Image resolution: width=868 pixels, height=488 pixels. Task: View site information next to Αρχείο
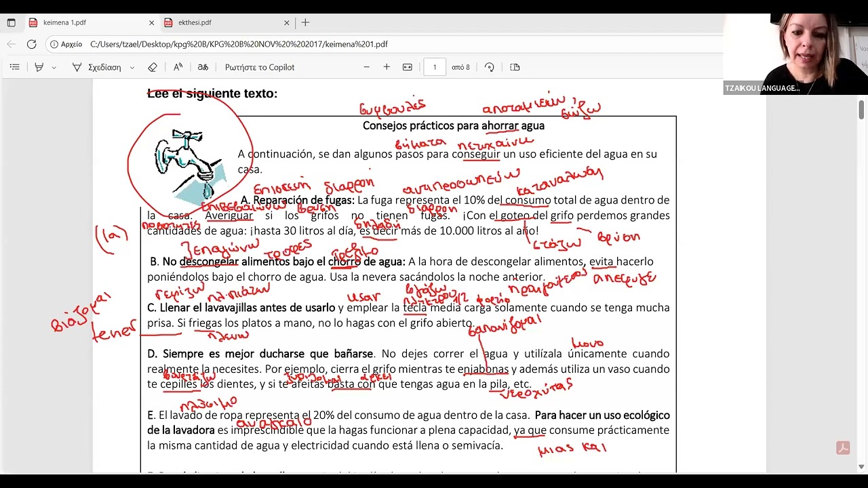[66, 44]
